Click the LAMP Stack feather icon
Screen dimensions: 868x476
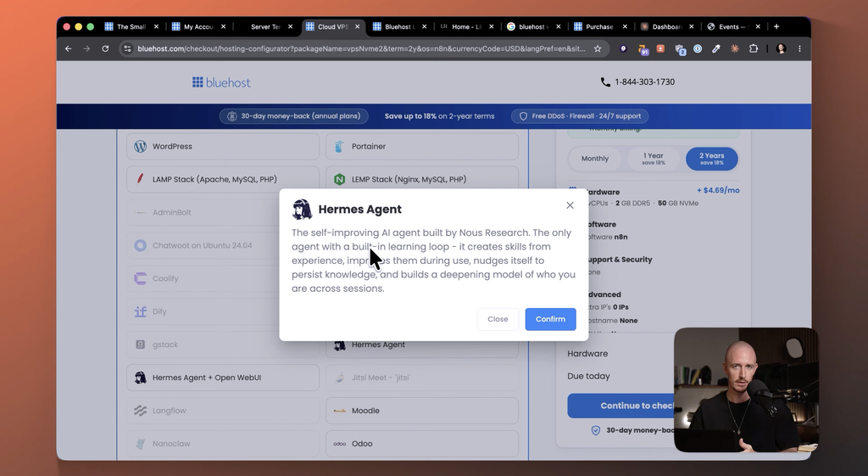tap(141, 179)
